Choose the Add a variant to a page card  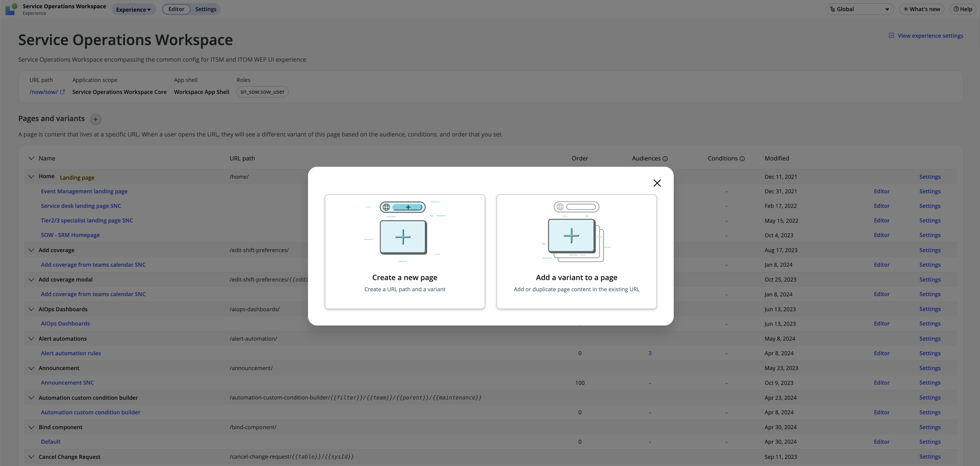click(576, 252)
